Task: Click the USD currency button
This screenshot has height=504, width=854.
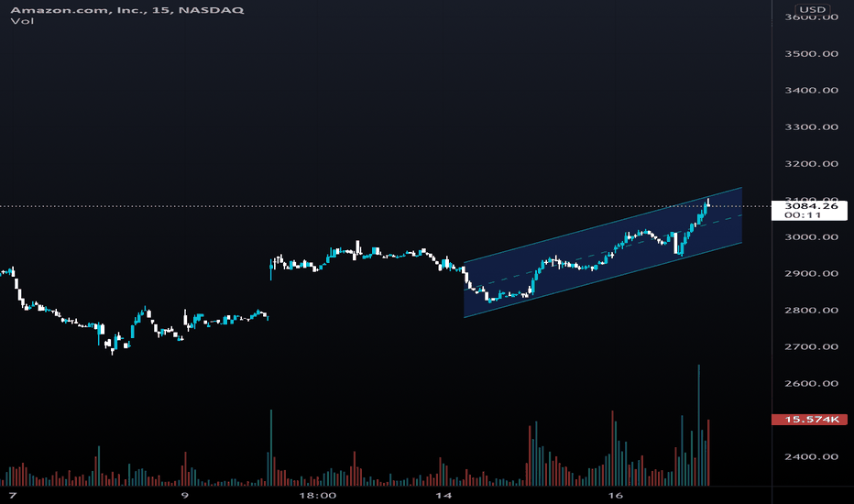Action: [x=812, y=9]
